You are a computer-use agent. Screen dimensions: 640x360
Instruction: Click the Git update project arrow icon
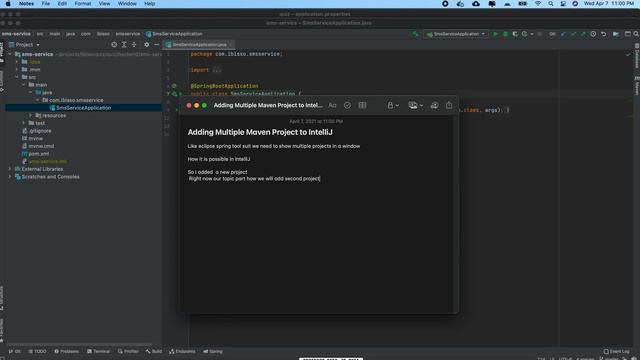563,34
